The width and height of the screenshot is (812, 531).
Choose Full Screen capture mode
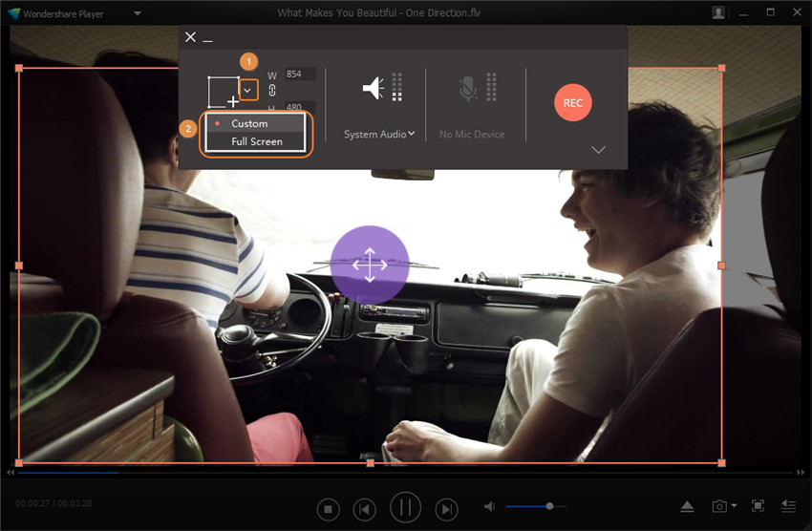[255, 141]
